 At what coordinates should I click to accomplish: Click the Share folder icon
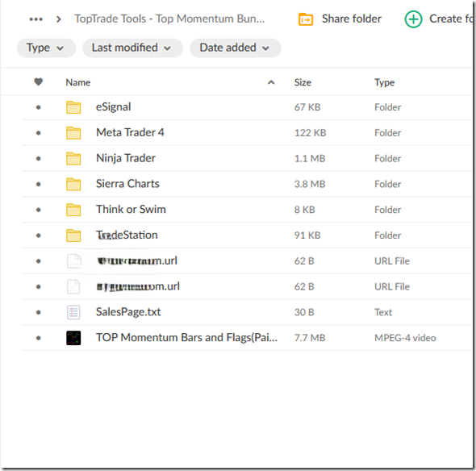click(306, 19)
